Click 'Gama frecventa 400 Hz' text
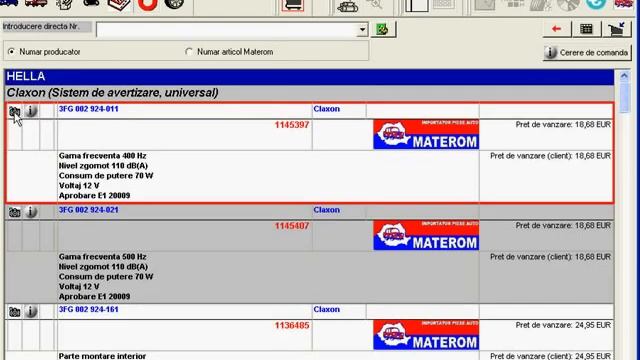The image size is (640, 360). [102, 156]
